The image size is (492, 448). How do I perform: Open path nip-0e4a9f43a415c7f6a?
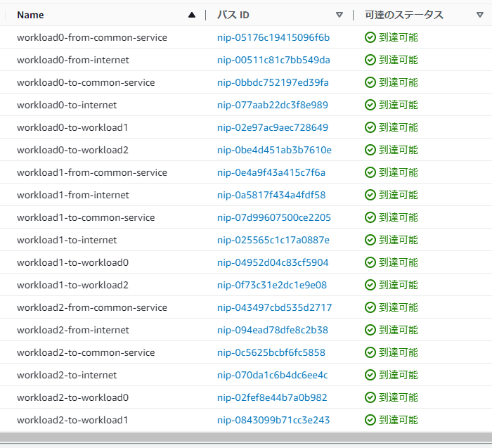271,172
